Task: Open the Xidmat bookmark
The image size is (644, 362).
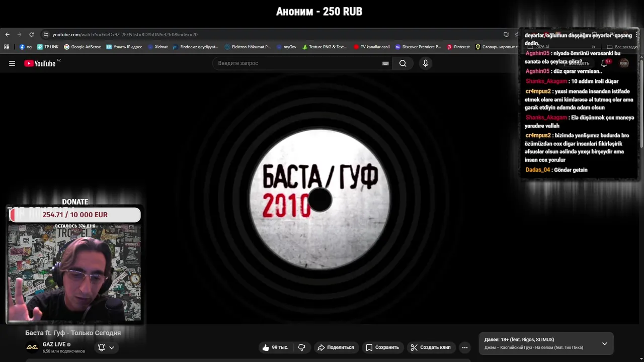Action: (x=158, y=47)
